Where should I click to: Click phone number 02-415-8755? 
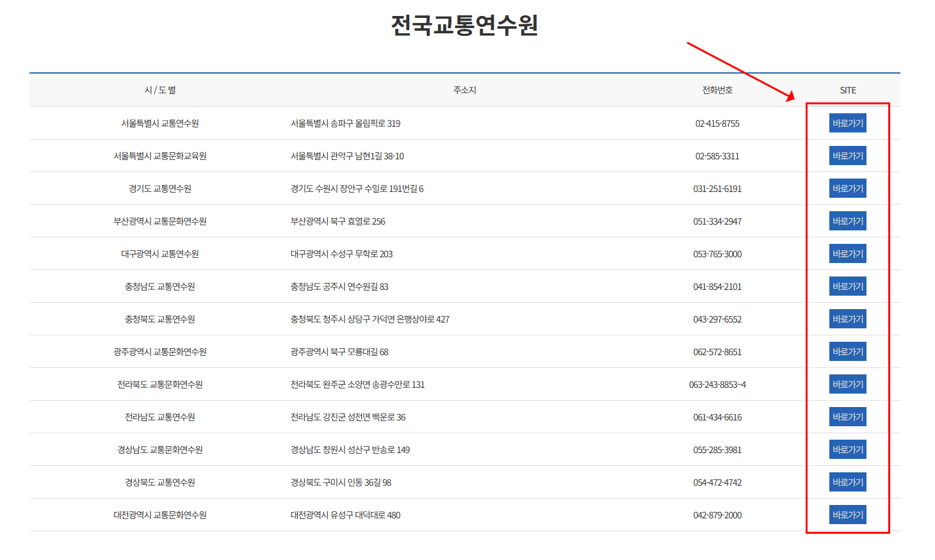717,123
